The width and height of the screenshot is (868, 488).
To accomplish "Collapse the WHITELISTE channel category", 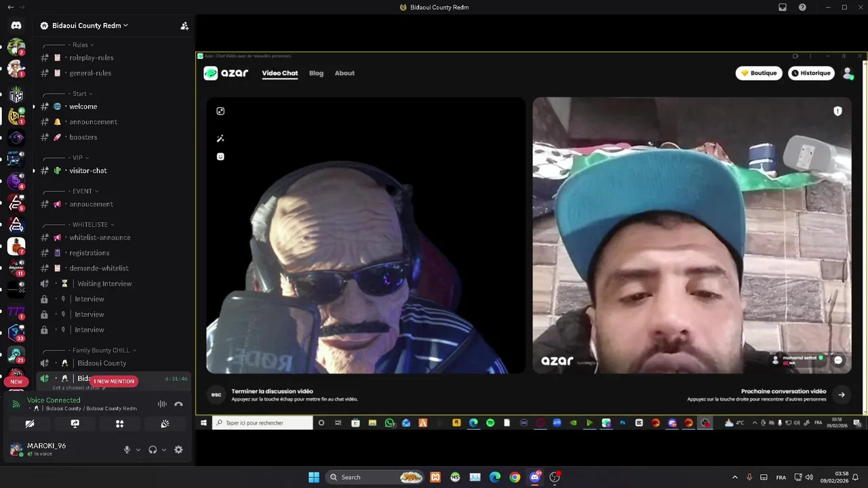I will click(x=94, y=224).
